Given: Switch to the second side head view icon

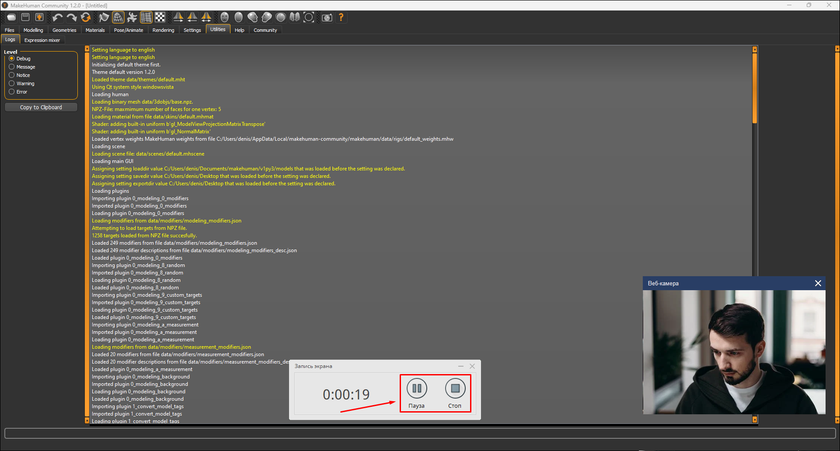Looking at the screenshot, I should point(266,18).
